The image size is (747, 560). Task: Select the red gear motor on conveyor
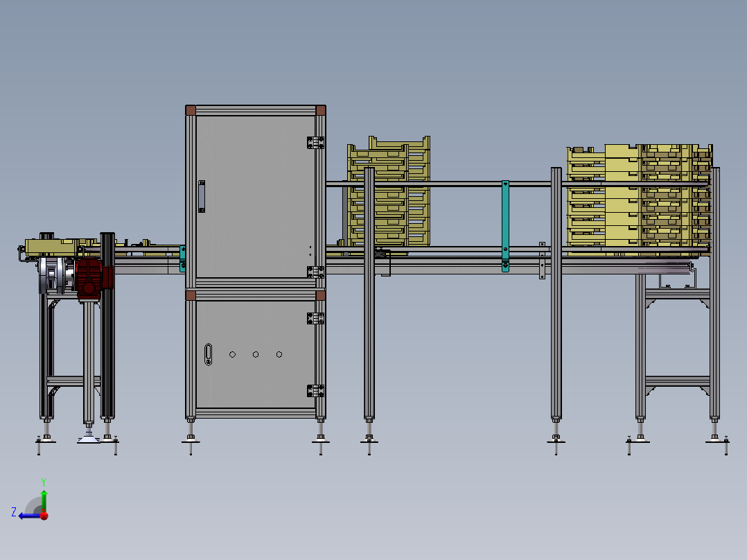pos(94,279)
